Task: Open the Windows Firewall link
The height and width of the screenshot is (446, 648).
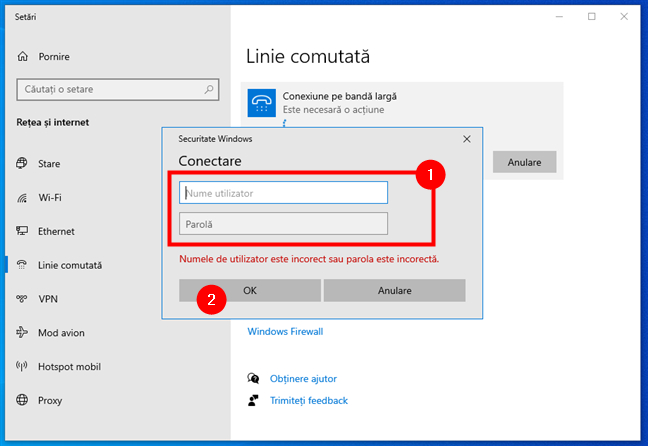Action: [285, 332]
